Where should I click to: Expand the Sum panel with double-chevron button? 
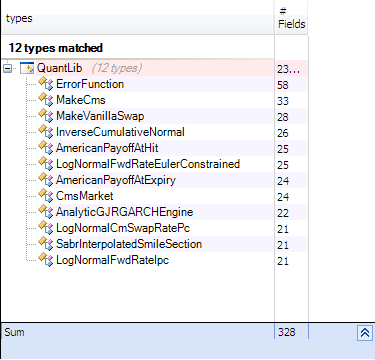[x=365, y=333]
